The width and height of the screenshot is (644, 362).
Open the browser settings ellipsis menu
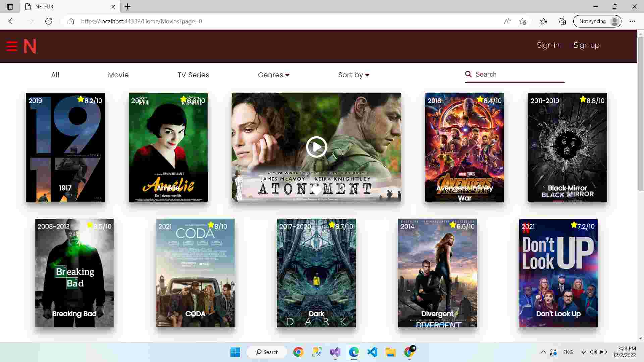tap(632, 21)
